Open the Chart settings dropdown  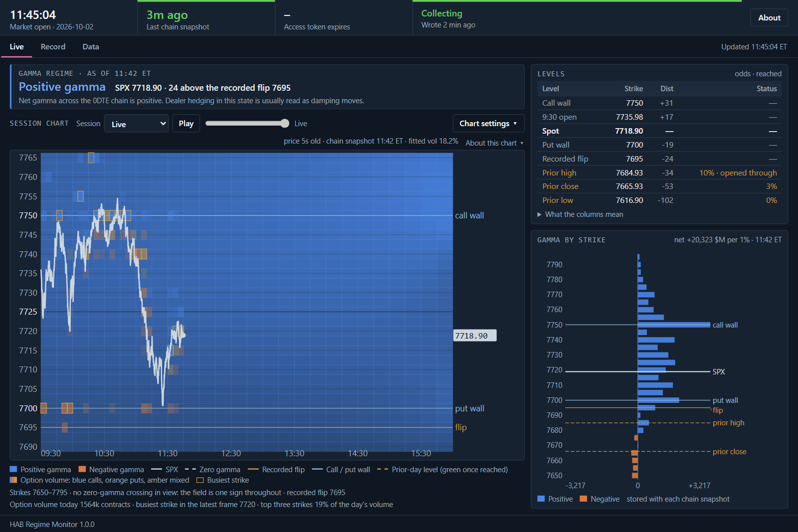[488, 124]
